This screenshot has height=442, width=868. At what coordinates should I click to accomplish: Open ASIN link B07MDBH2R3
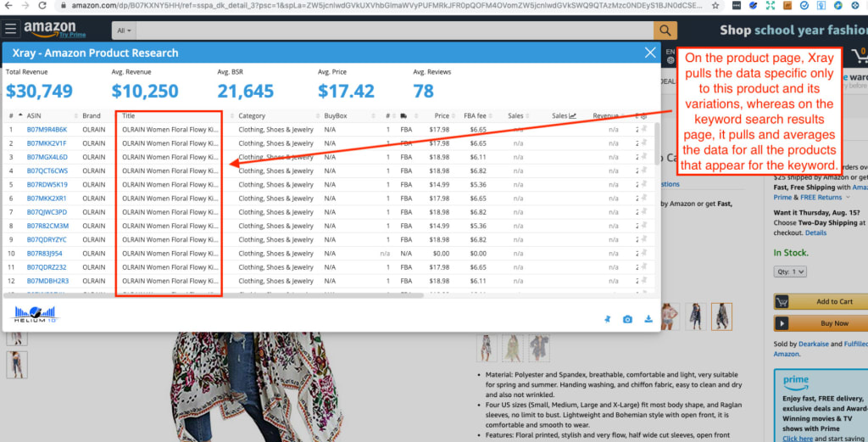click(x=47, y=281)
